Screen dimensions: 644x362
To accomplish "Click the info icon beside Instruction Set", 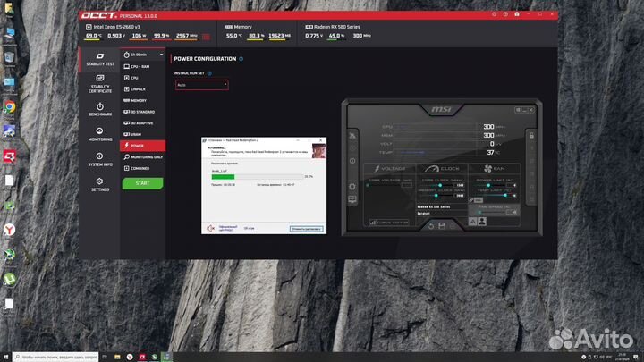I will 209,73.
